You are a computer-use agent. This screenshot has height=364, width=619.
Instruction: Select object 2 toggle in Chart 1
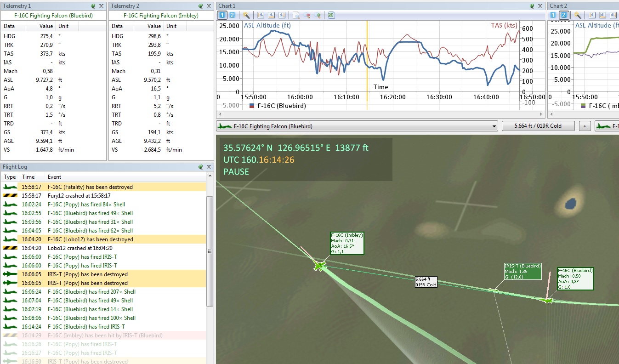point(232,15)
